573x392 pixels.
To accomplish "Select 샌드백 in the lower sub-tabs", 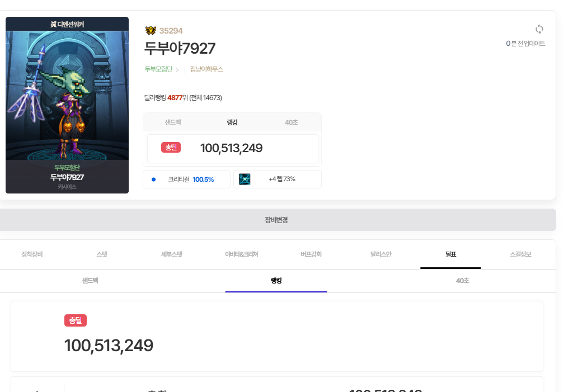I will pos(90,281).
